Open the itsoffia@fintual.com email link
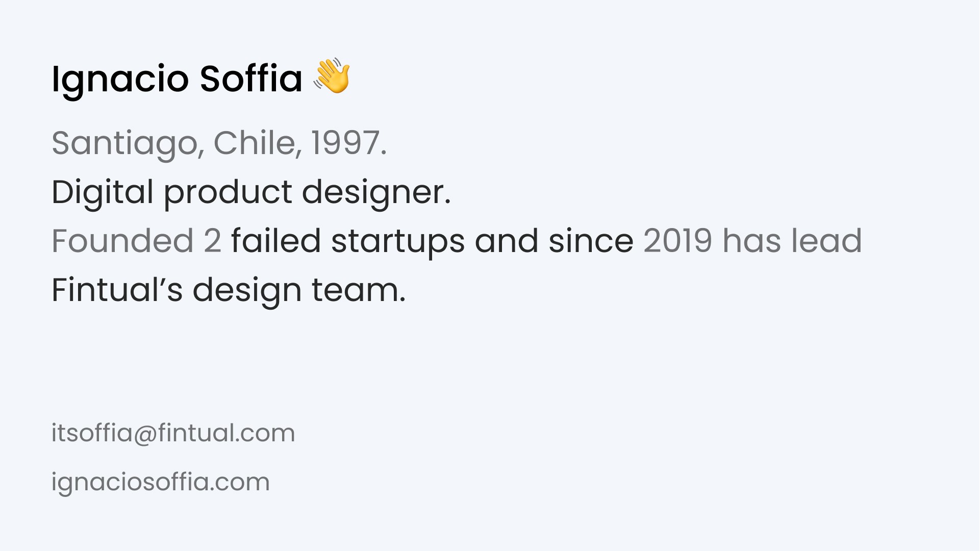 (173, 433)
